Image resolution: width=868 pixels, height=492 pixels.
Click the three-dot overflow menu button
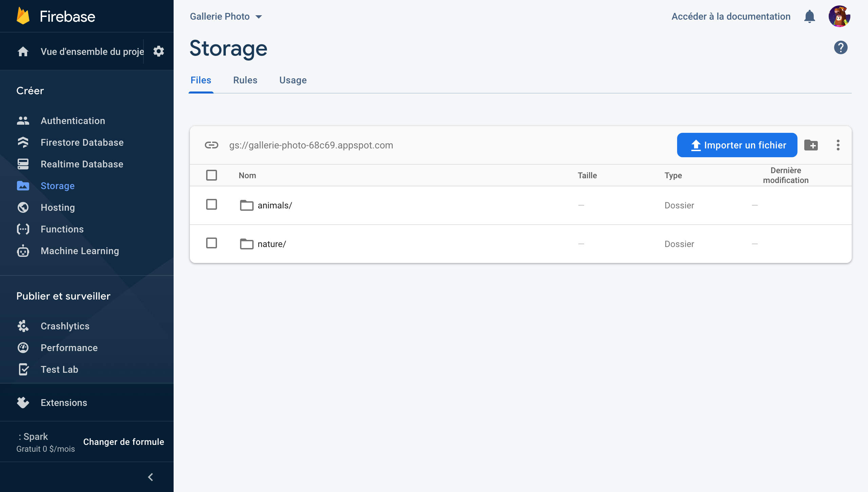pyautogui.click(x=837, y=145)
